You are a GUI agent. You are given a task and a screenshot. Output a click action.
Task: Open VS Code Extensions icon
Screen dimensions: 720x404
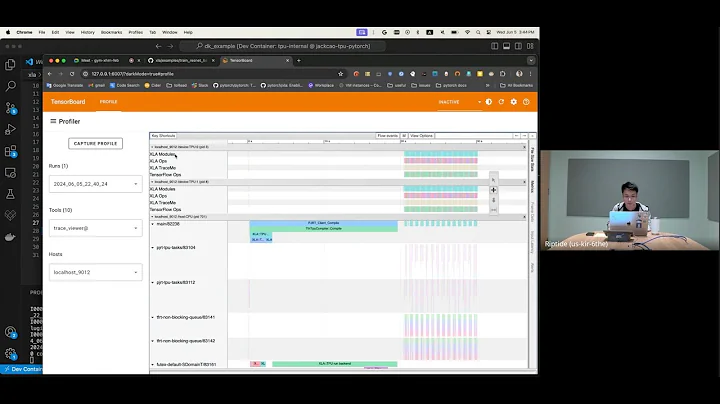10,151
